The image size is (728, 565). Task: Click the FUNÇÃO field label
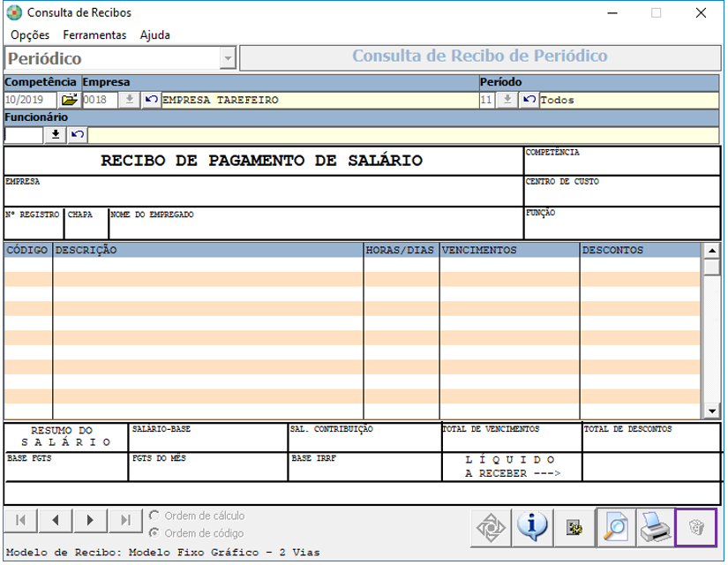tap(540, 213)
